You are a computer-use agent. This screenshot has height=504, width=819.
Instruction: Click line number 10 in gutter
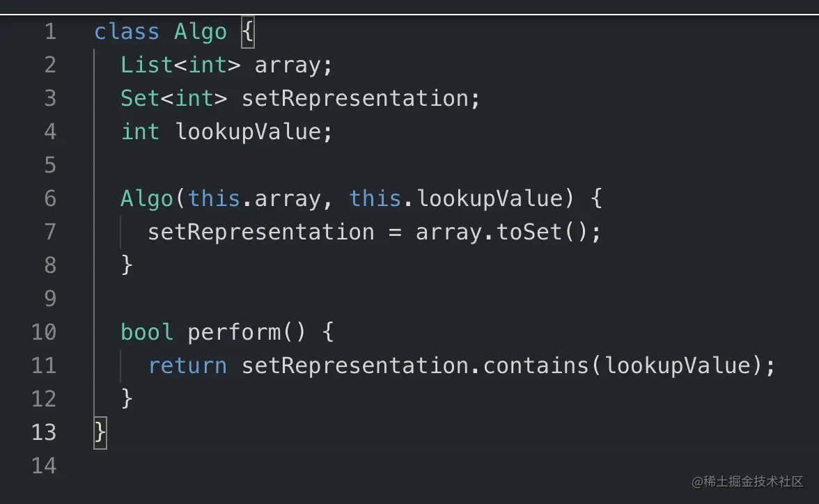[43, 332]
